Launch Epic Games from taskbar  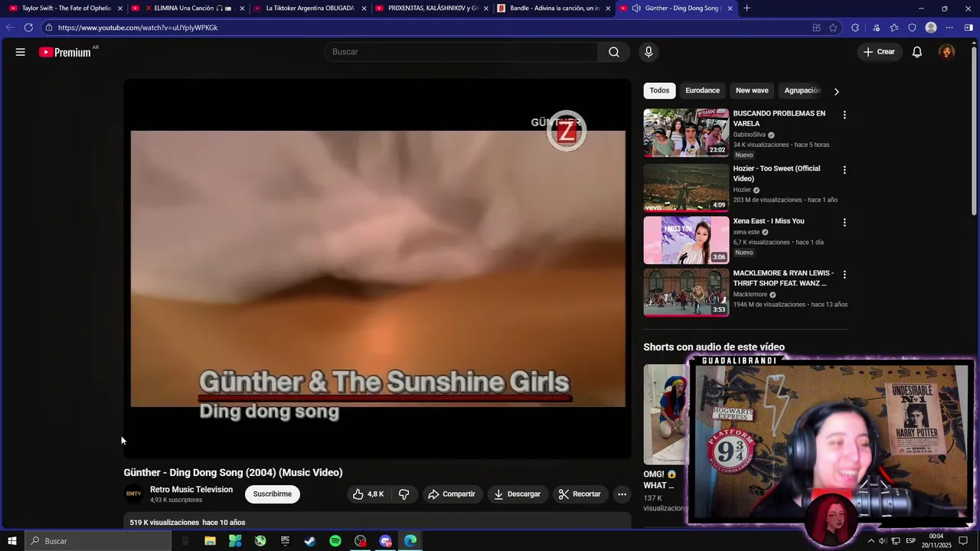tap(285, 541)
